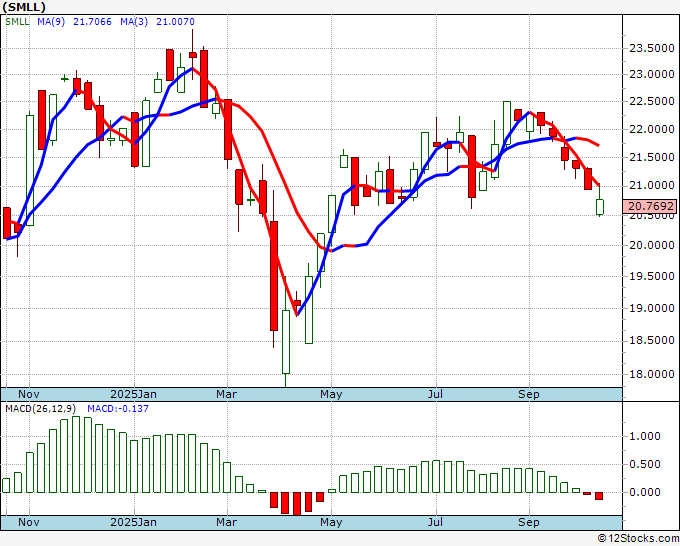
Task: Click the last red MACD histogram bar
Action: click(x=599, y=496)
